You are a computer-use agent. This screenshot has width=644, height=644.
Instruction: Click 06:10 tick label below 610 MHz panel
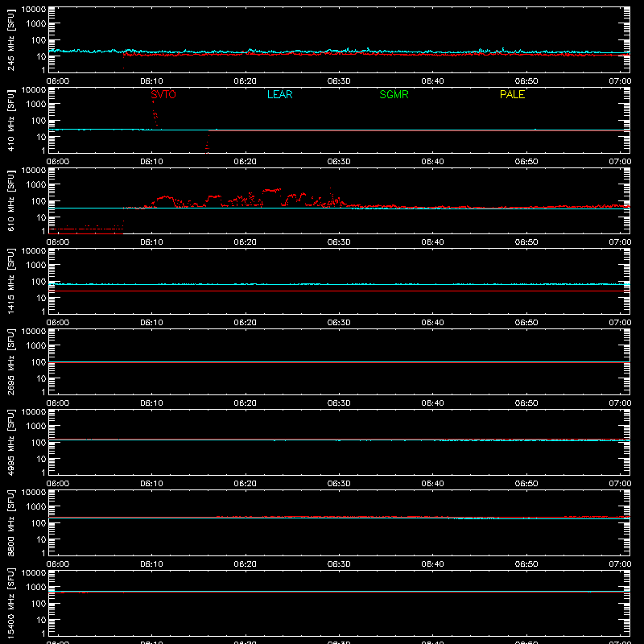tap(151, 242)
